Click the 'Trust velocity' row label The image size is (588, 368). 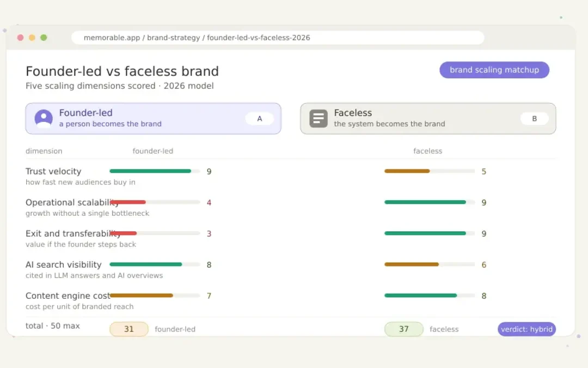[53, 171]
